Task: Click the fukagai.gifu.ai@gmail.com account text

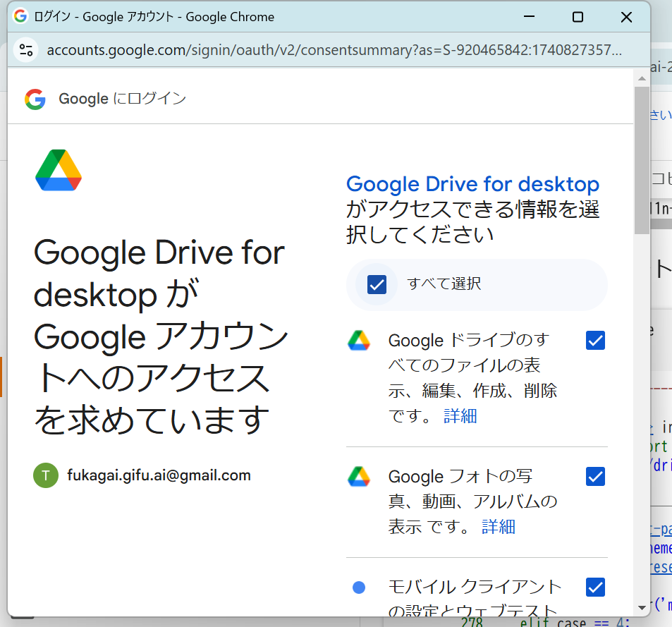Action: point(159,475)
